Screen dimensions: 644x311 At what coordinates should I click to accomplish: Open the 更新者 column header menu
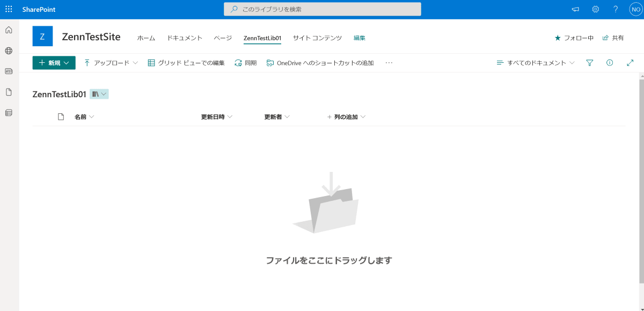pyautogui.click(x=277, y=117)
